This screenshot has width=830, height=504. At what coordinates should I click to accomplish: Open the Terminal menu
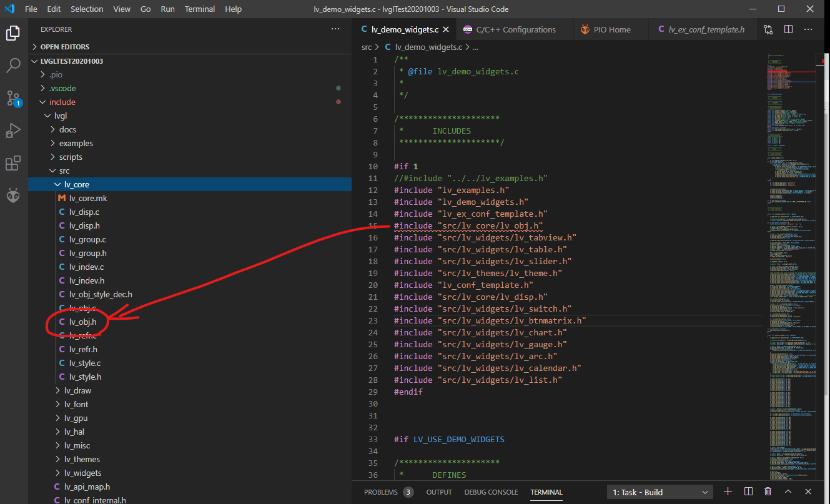[200, 9]
